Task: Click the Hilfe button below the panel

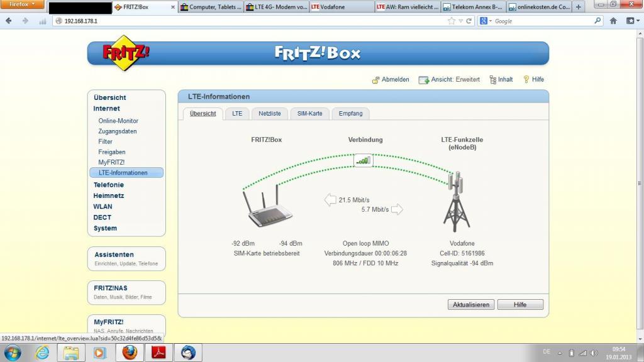Action: click(x=520, y=305)
